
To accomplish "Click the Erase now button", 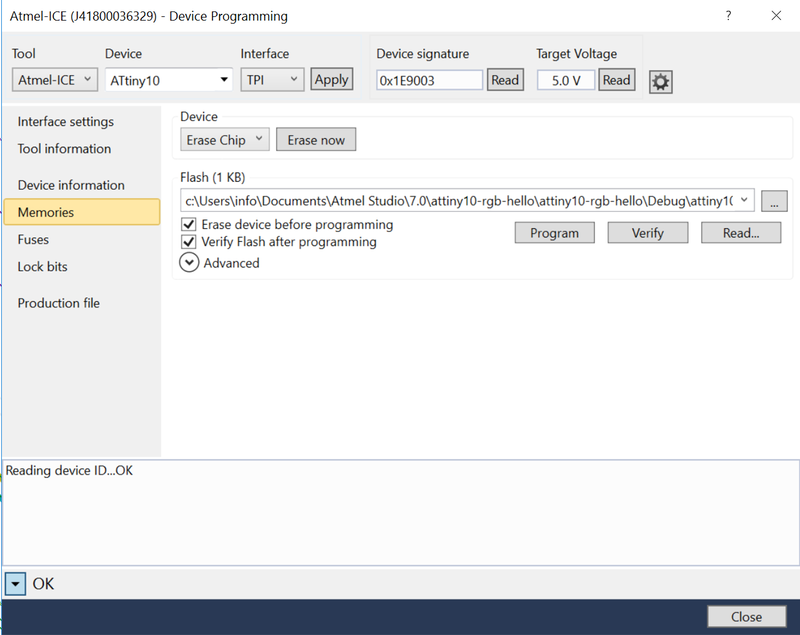I will pos(316,140).
